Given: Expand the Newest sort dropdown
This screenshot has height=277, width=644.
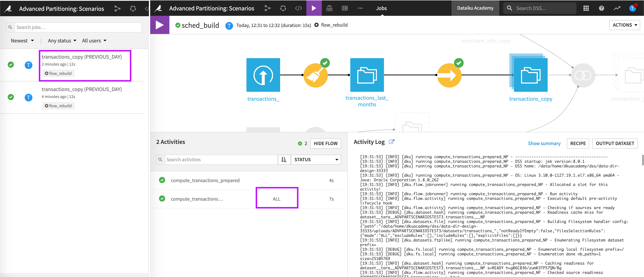Looking at the screenshot, I should pos(22,41).
